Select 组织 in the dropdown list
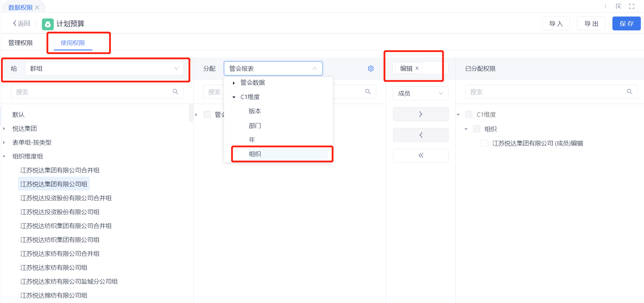The height and width of the screenshot is (303, 644). click(255, 154)
